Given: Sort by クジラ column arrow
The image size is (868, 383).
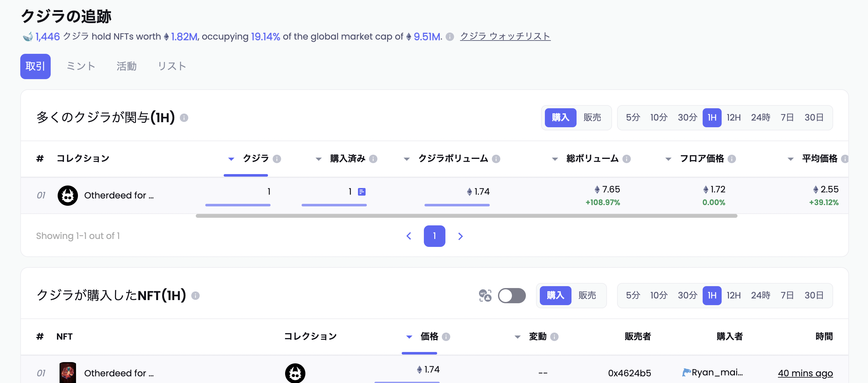Looking at the screenshot, I should (231, 159).
